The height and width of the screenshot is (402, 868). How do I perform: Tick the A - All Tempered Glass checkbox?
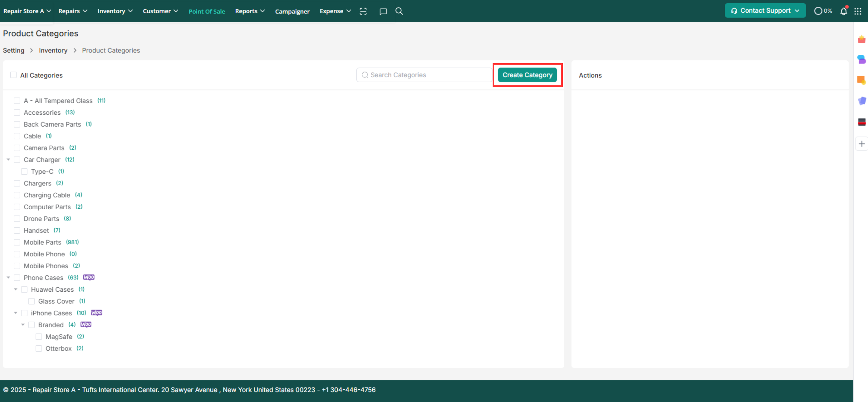coord(17,101)
